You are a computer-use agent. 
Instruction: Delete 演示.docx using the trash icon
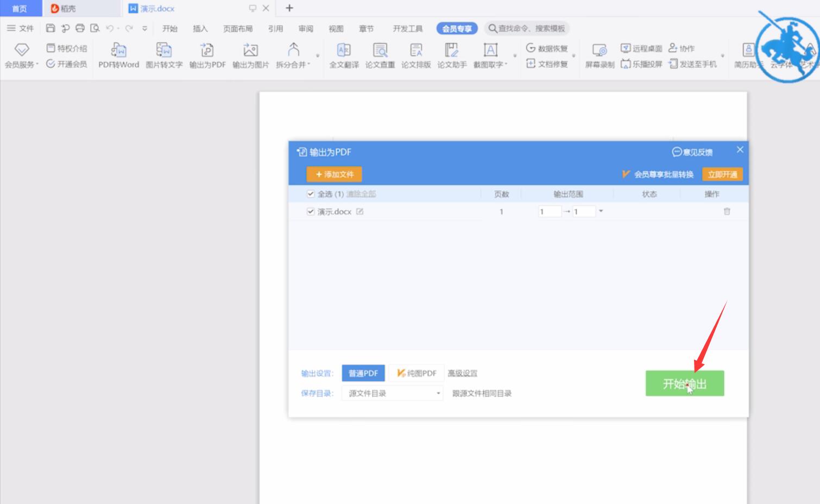coord(727,211)
